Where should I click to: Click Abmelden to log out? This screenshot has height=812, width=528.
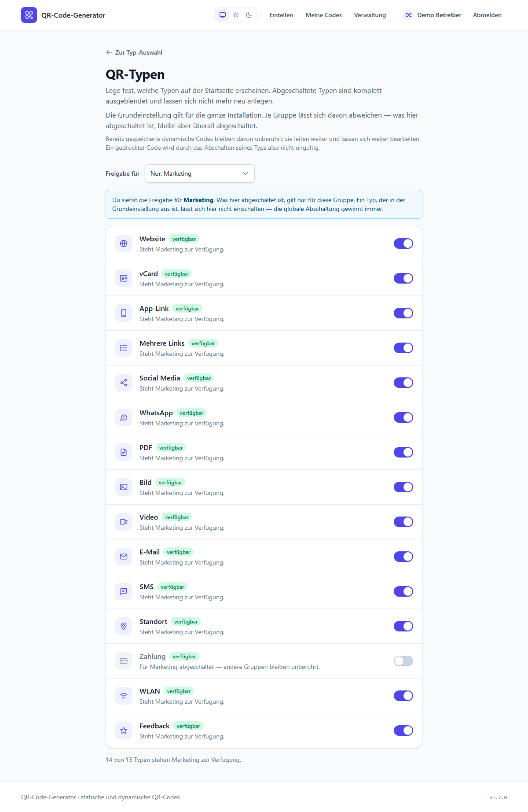[487, 15]
